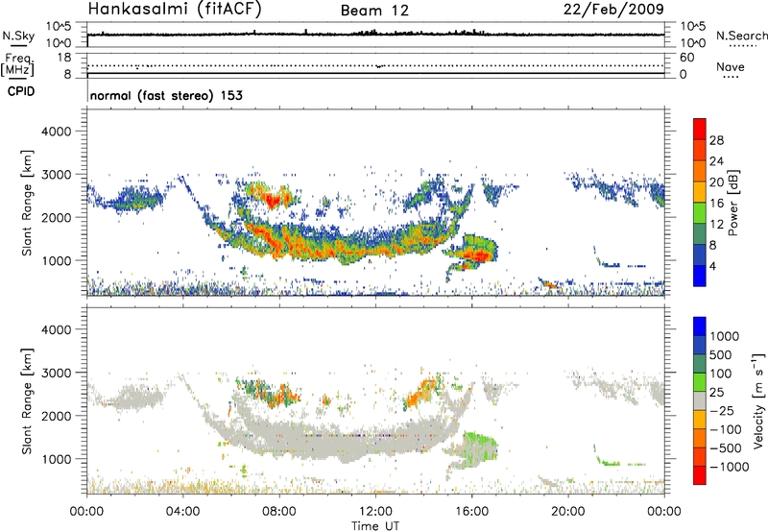
Task: Click 'Slant Range [km]' label of velocity panel
Action: coord(27,401)
